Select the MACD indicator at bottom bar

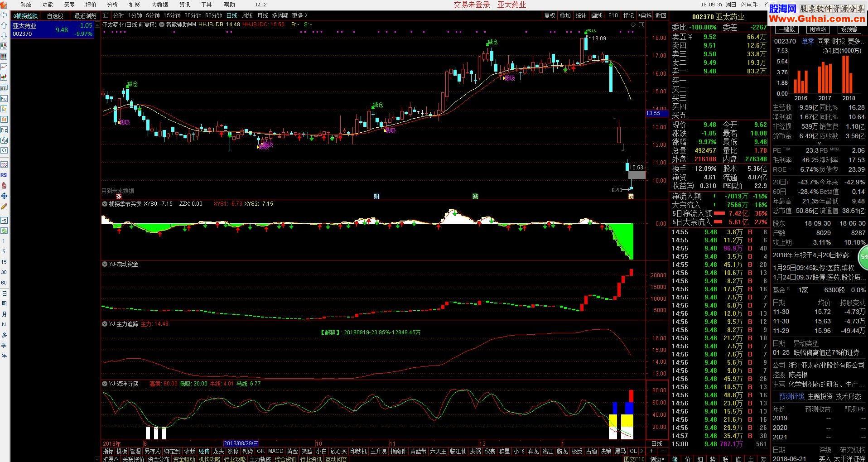[275, 451]
